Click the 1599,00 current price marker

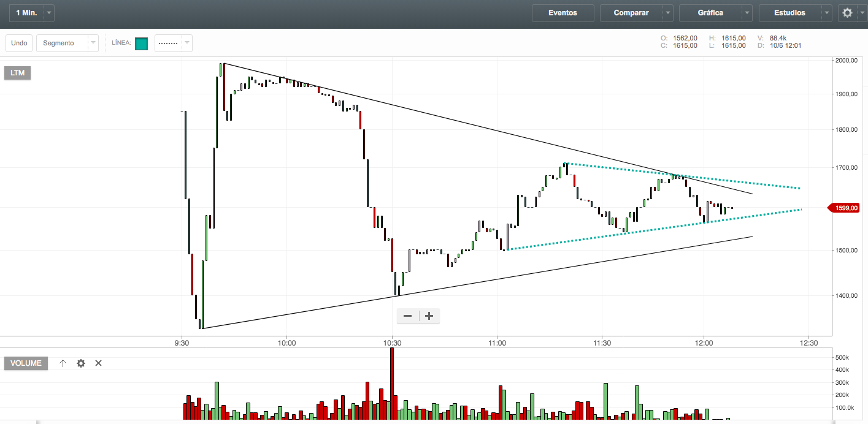[844, 208]
